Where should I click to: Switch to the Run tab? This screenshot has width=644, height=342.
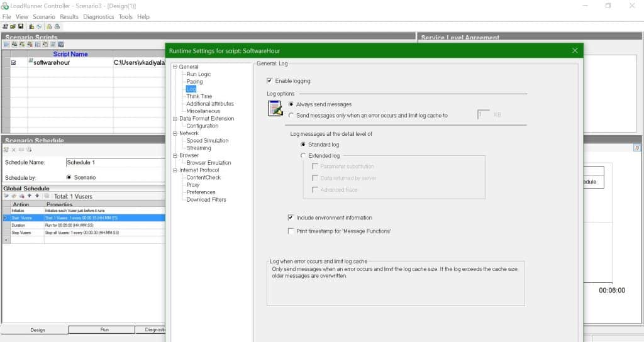tap(101, 329)
